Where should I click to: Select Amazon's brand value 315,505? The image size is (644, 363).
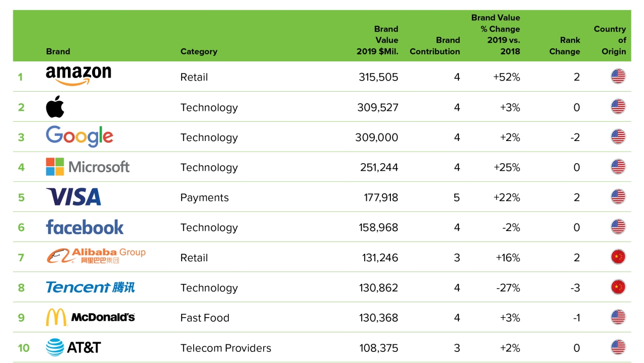(x=378, y=77)
